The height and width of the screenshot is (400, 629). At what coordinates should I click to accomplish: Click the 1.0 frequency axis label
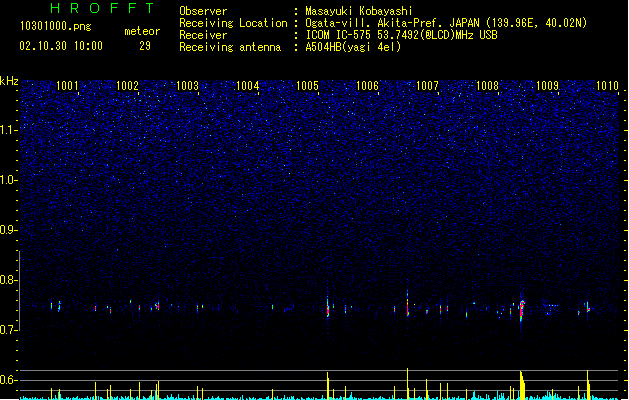coord(9,180)
